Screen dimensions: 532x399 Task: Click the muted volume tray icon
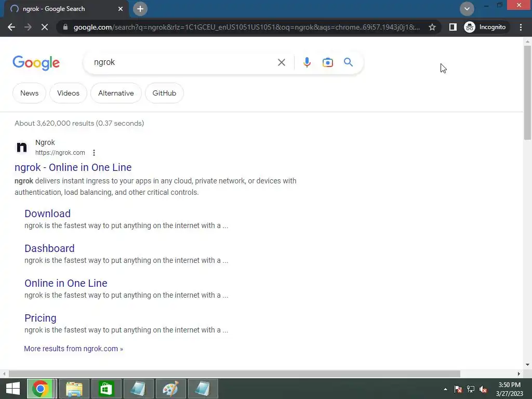coord(483,389)
